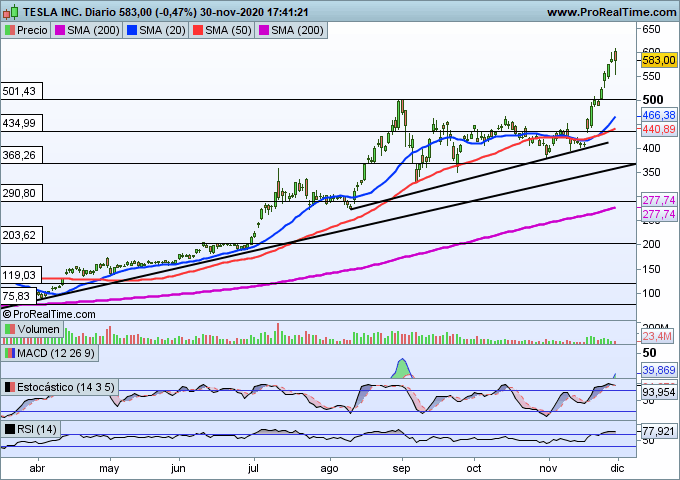Click the 77,921 RSI value tag
This screenshot has height=480, width=680.
[x=659, y=431]
